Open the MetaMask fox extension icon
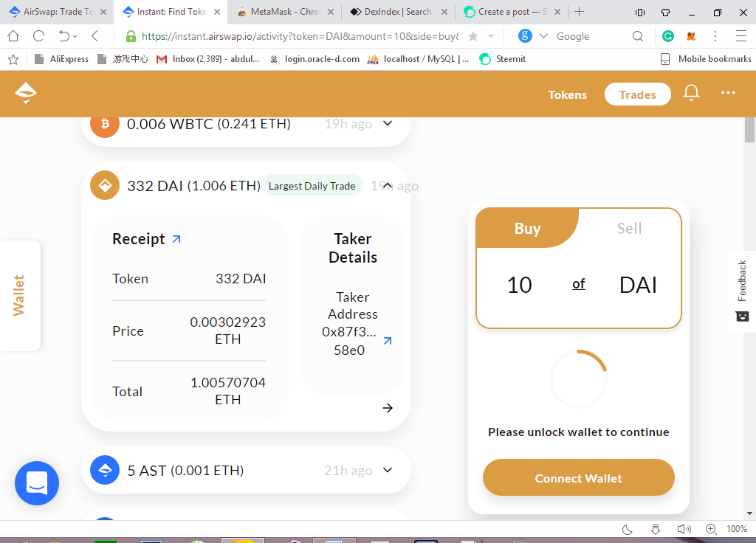Screen dimensions: 756x543 tap(691, 36)
